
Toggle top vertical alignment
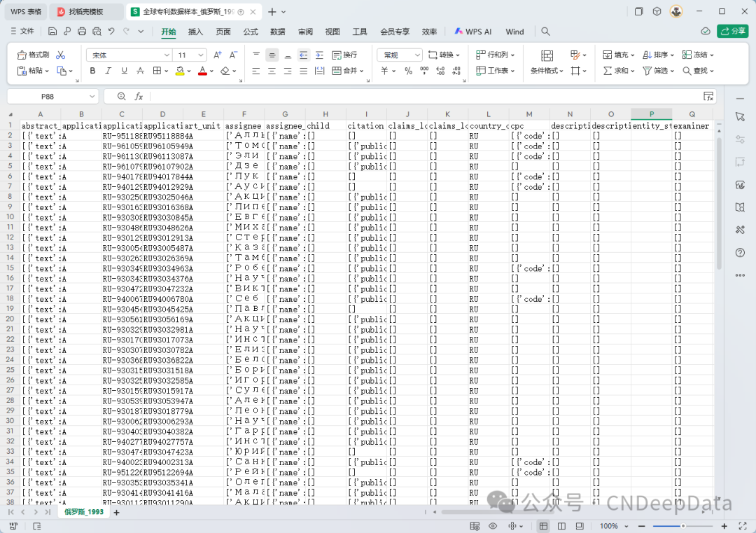256,55
